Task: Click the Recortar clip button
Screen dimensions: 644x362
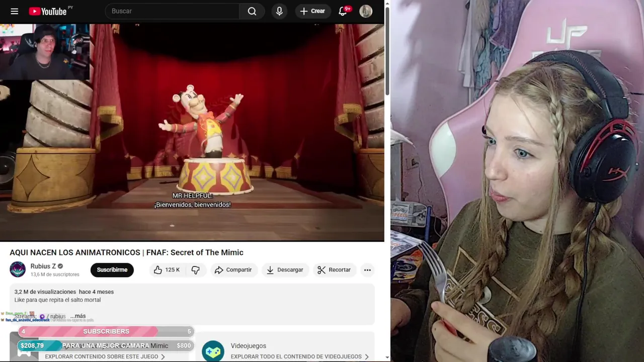Action: click(334, 270)
